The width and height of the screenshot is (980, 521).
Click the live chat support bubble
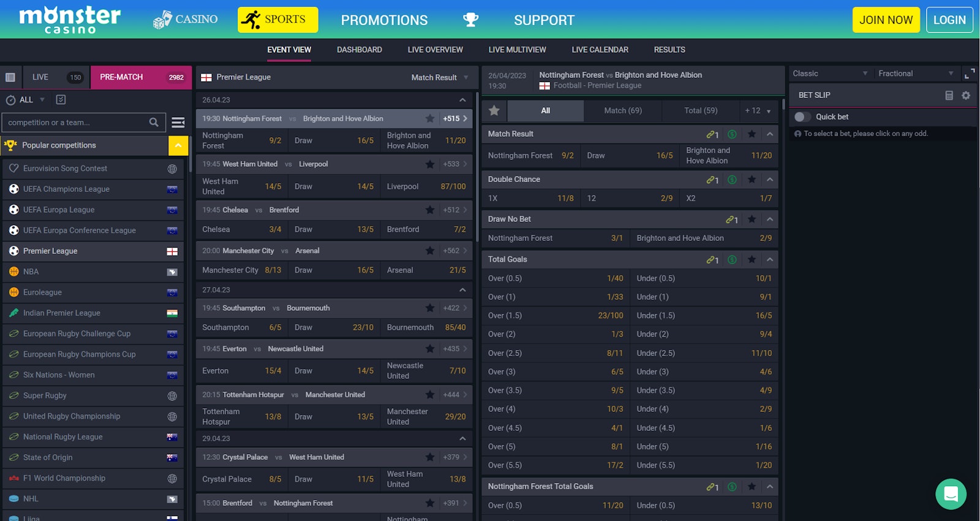[x=951, y=493]
